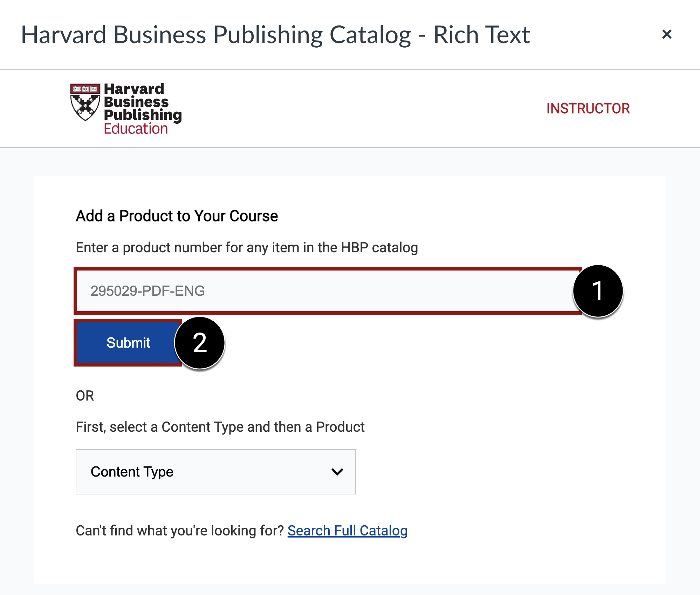
Task: Select the Add a Product to Your Course heading
Action: coord(176,216)
